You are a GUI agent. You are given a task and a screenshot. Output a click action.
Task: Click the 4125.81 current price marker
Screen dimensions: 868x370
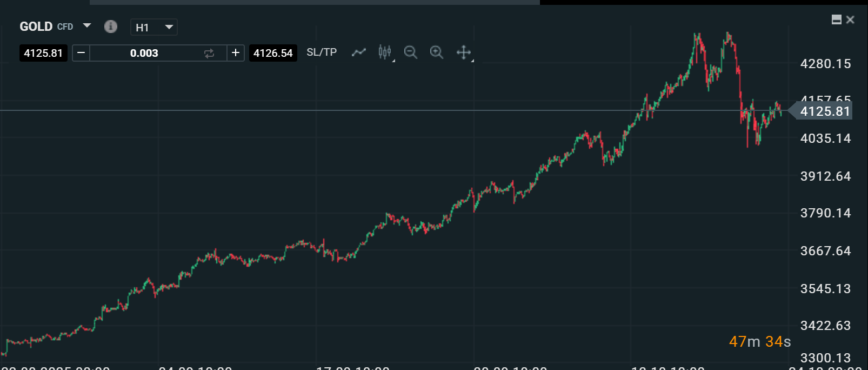pos(824,111)
